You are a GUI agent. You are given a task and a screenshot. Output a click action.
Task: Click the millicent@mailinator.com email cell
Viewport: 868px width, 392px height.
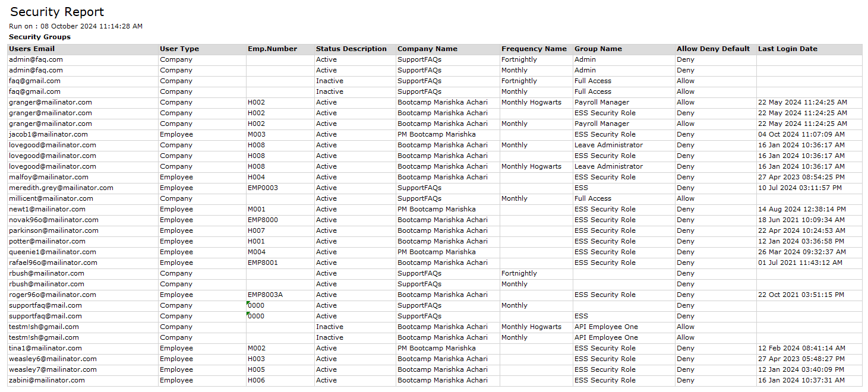click(50, 199)
